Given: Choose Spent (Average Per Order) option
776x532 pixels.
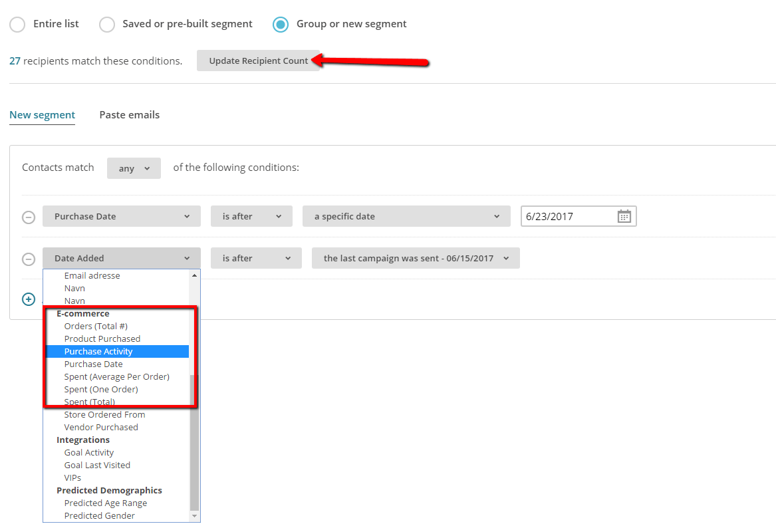Looking at the screenshot, I should click(117, 376).
